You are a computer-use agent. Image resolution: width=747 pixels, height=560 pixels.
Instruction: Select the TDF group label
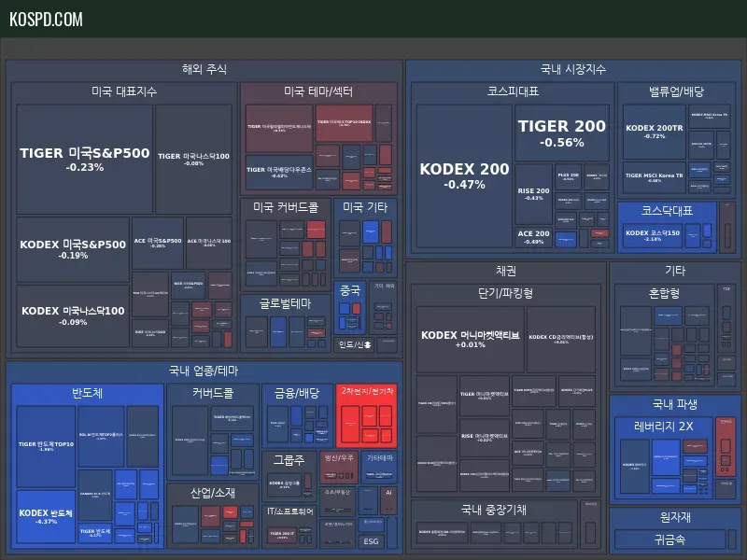point(726,288)
